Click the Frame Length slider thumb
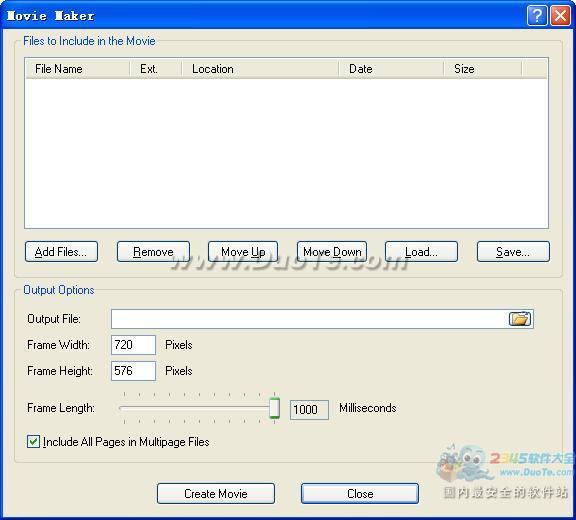The image size is (576, 520). pyautogui.click(x=274, y=408)
